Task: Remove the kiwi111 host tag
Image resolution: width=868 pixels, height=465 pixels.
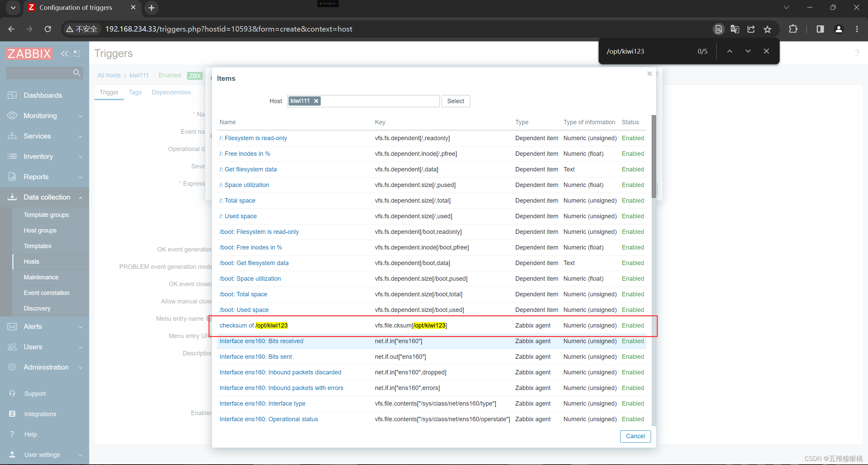Action: pos(316,101)
